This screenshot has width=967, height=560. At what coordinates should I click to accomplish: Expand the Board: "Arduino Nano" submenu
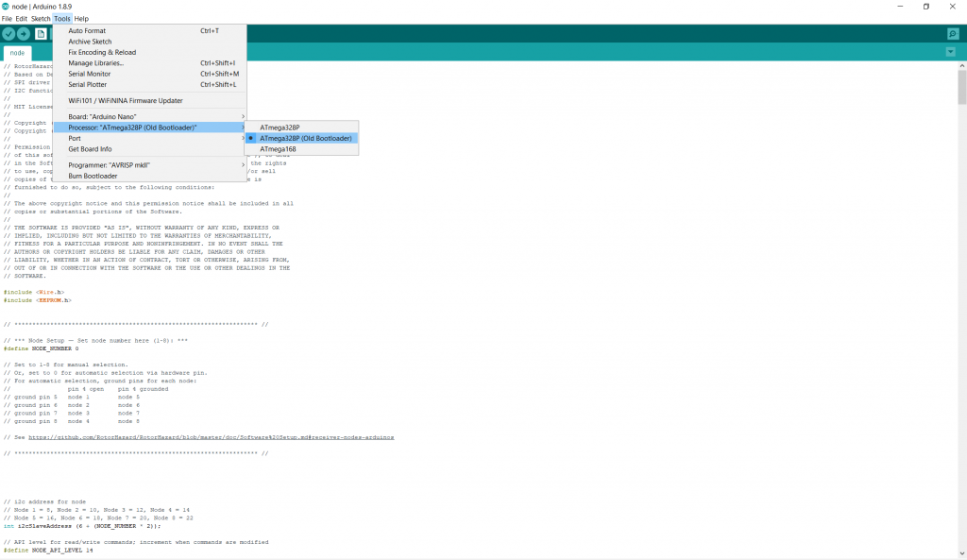click(150, 116)
